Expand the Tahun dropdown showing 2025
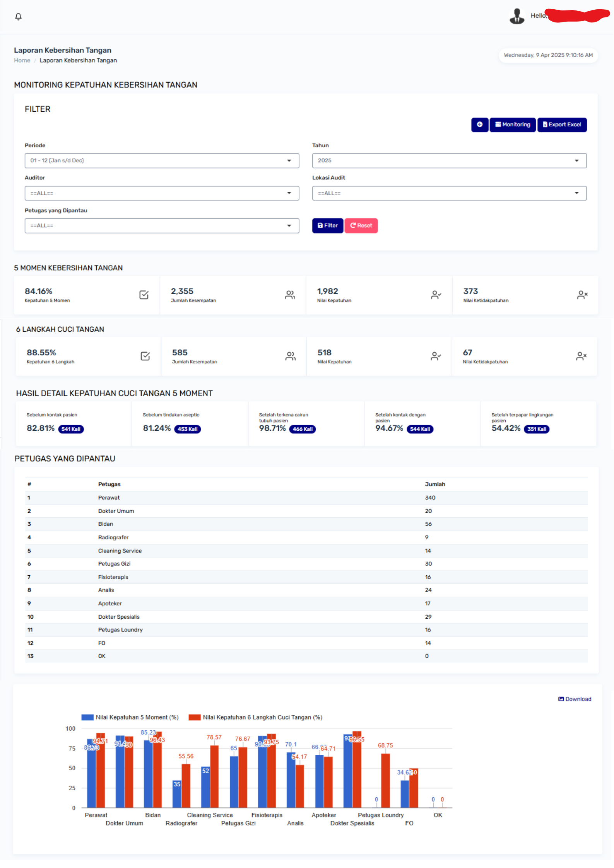The width and height of the screenshot is (614, 868). click(449, 161)
